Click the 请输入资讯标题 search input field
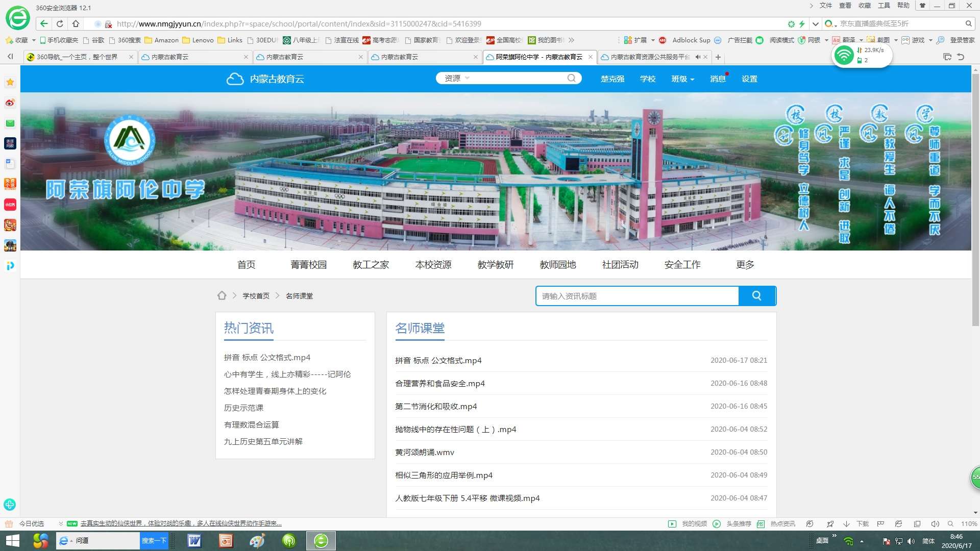Viewport: 980px width, 551px height. pyautogui.click(x=636, y=296)
